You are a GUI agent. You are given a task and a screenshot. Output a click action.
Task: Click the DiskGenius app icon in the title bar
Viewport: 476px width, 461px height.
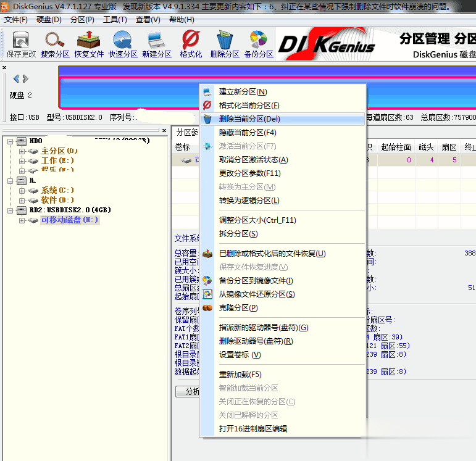[5, 6]
